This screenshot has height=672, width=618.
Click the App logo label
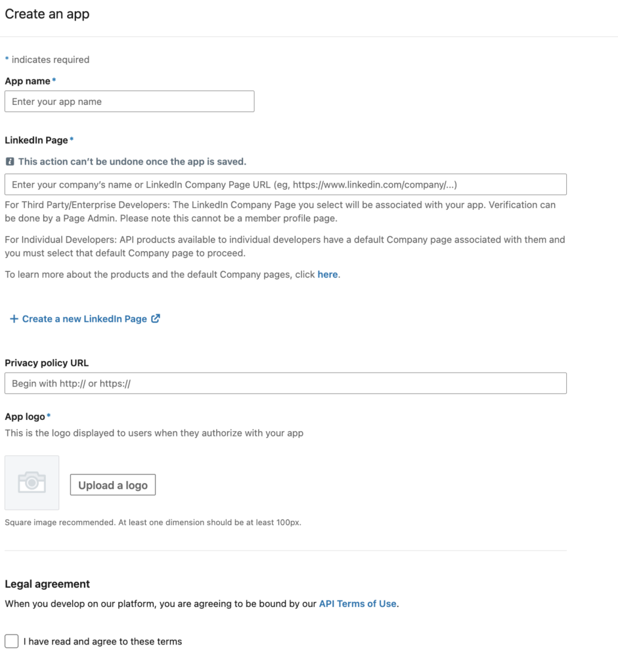[25, 416]
